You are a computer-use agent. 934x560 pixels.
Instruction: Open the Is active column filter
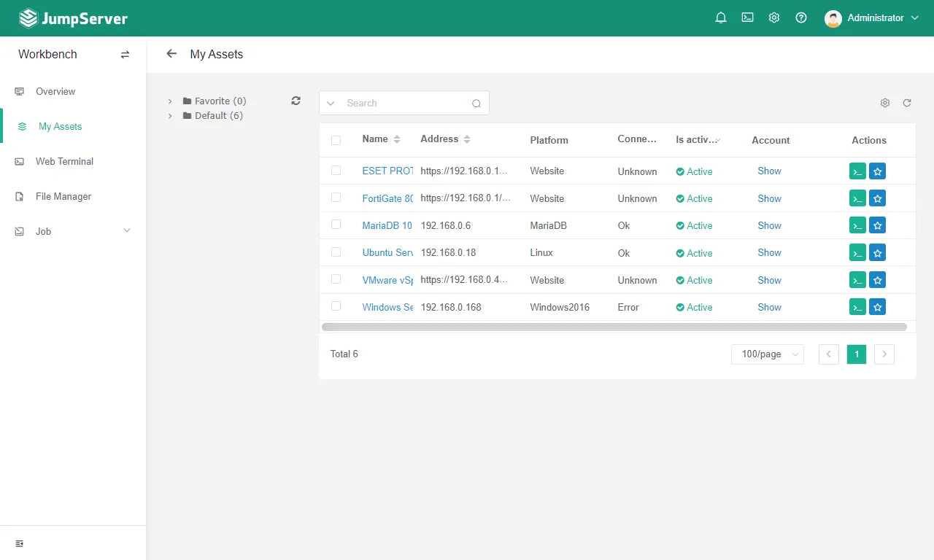718,139
